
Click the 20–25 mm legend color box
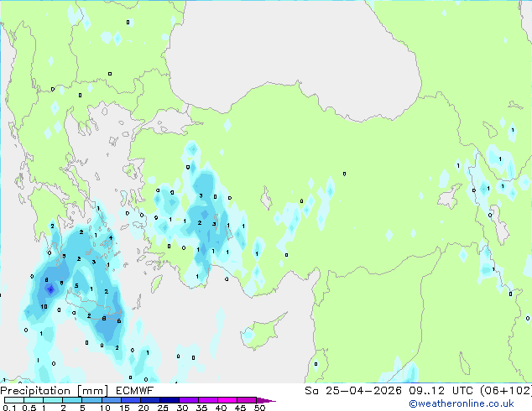(149, 400)
